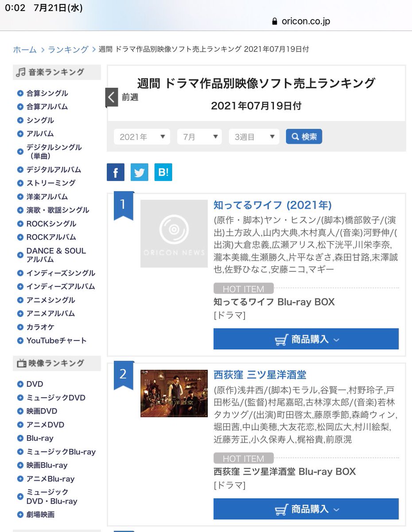Click 知ってるワイフ Blu-ray BOX product name

click(x=274, y=302)
